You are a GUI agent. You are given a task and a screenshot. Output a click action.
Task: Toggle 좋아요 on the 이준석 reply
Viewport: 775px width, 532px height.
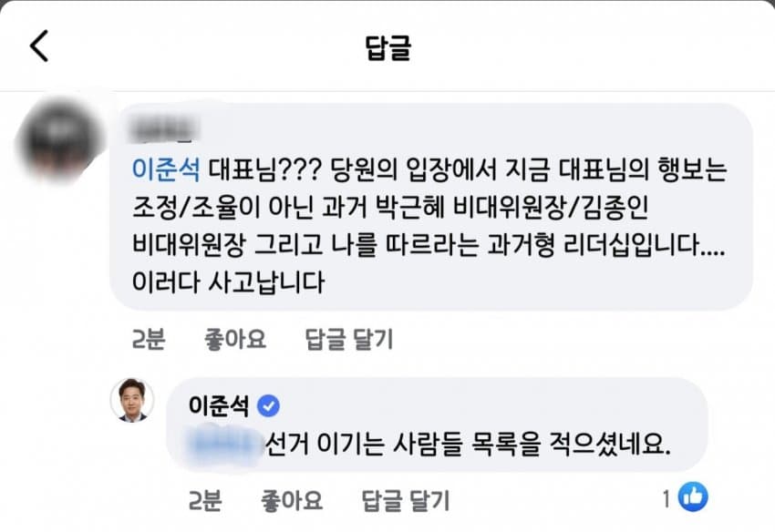click(x=292, y=499)
